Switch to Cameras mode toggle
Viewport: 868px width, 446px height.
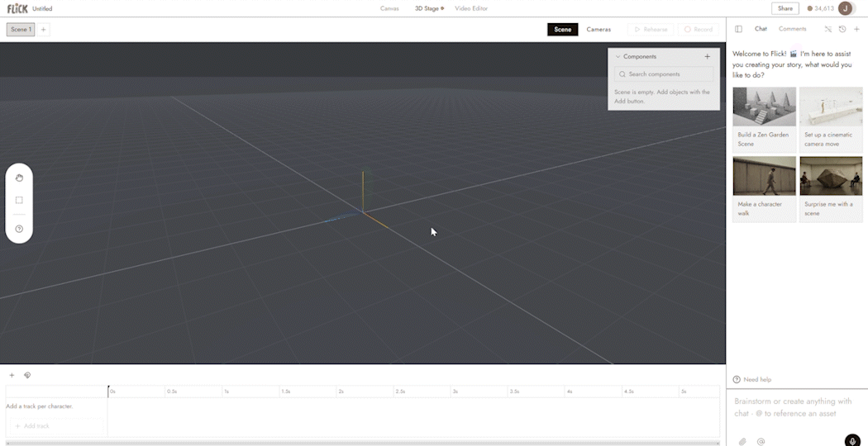pos(599,30)
